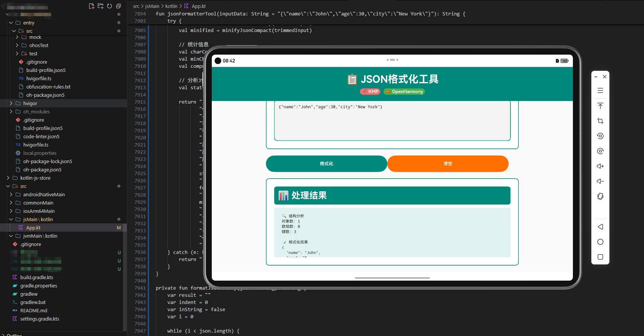644x336 pixels.
Task: Expand the iosArm64Main folder
Action: pos(11,211)
